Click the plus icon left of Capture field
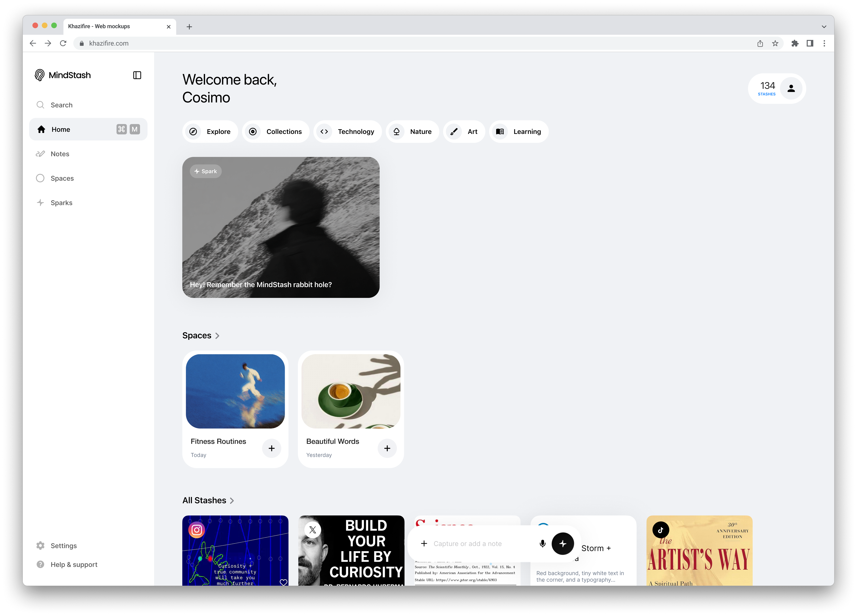857x616 pixels. click(424, 543)
